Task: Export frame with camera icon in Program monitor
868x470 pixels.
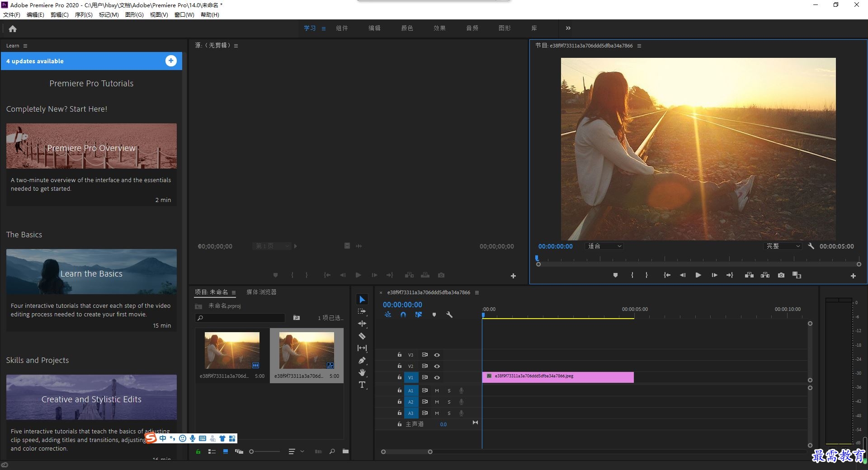Action: click(x=781, y=275)
